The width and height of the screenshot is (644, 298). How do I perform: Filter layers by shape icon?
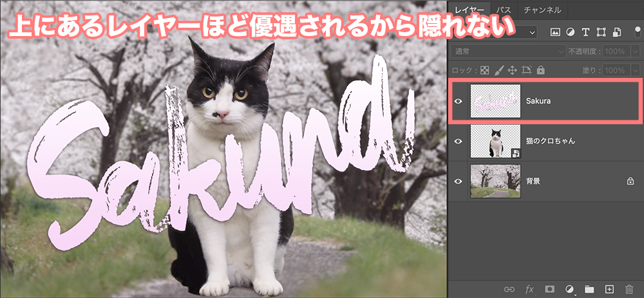601,32
